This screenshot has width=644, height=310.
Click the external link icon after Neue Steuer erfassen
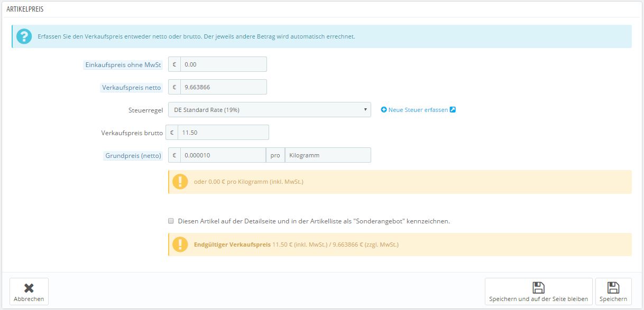tap(453, 110)
